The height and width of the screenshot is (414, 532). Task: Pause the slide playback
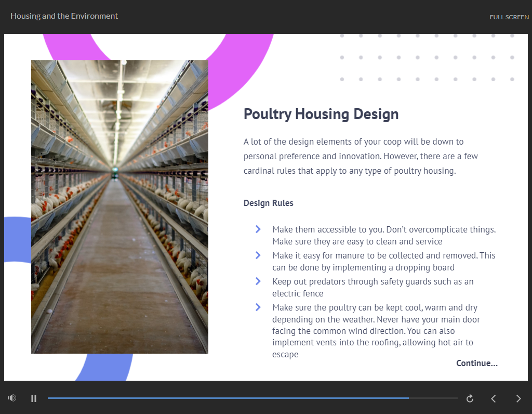(34, 398)
